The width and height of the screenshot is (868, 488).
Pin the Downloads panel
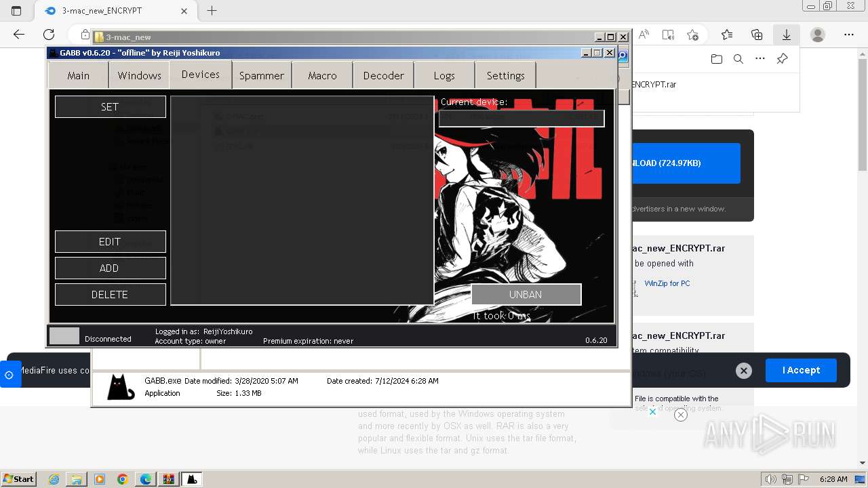(x=782, y=59)
